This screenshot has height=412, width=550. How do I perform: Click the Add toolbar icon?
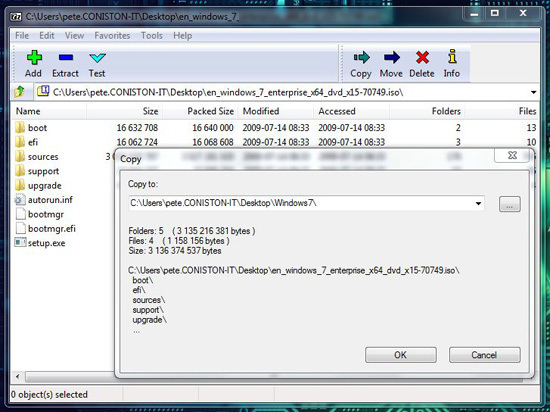(34, 58)
